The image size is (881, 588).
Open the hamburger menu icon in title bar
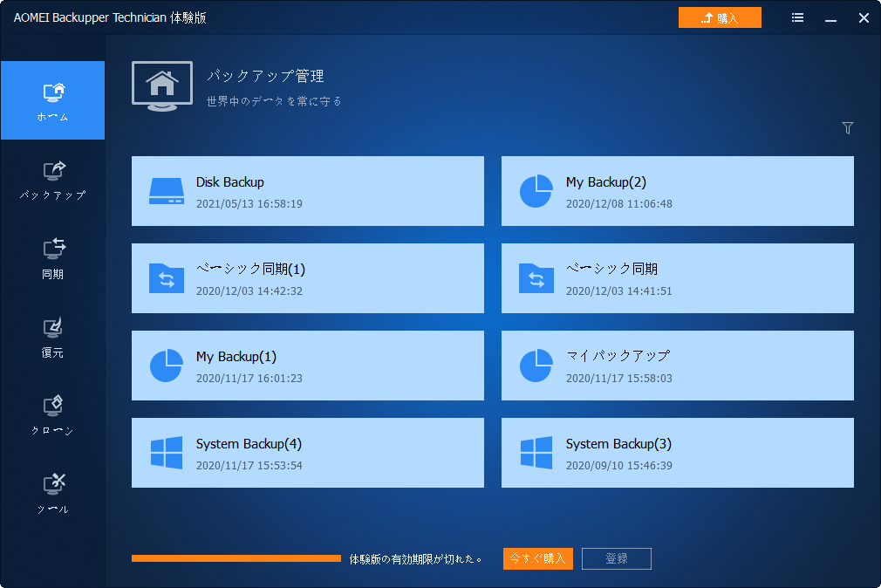797,18
